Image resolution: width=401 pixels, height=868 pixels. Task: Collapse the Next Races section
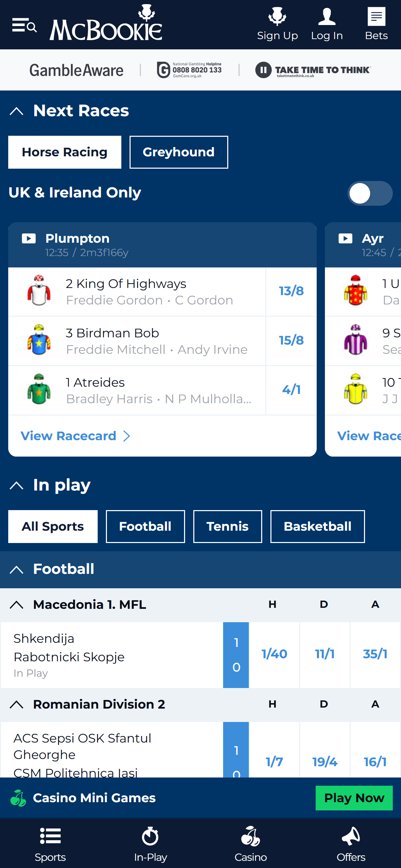pyautogui.click(x=16, y=111)
